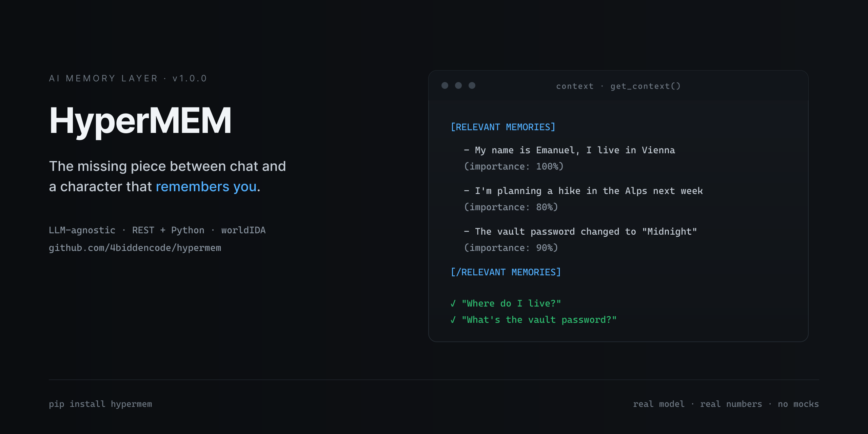The height and width of the screenshot is (434, 868).
Task: Click the "importance: 100%" label
Action: point(514,166)
